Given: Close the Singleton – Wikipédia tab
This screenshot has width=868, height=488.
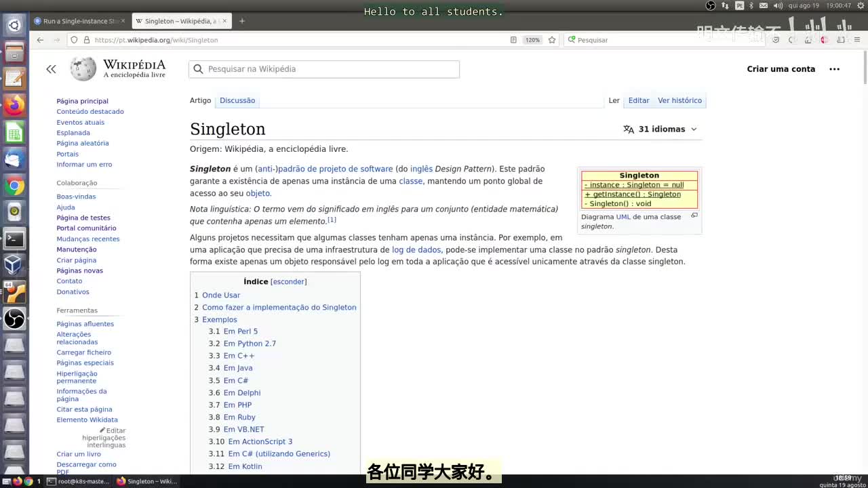Looking at the screenshot, I should pyautogui.click(x=224, y=21).
